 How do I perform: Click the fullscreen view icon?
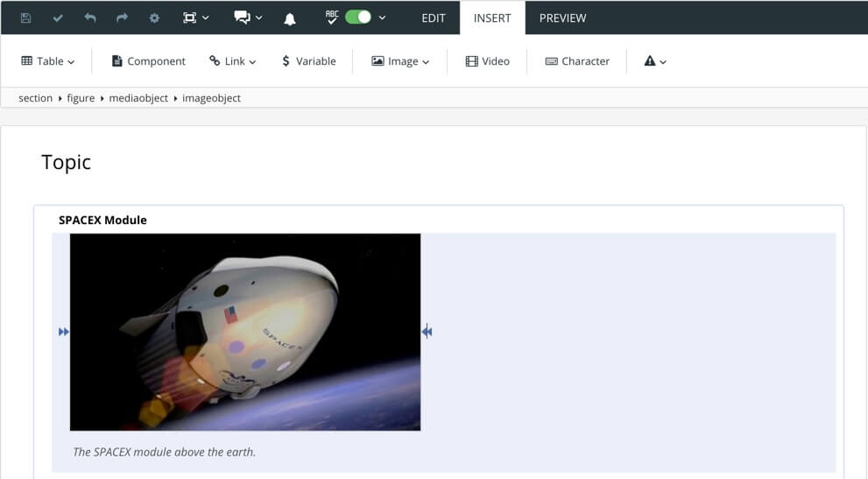[x=189, y=18]
